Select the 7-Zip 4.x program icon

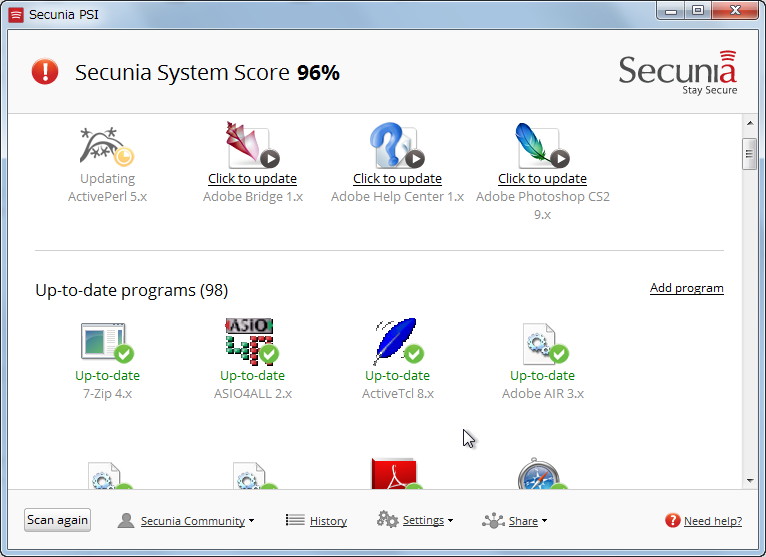107,343
